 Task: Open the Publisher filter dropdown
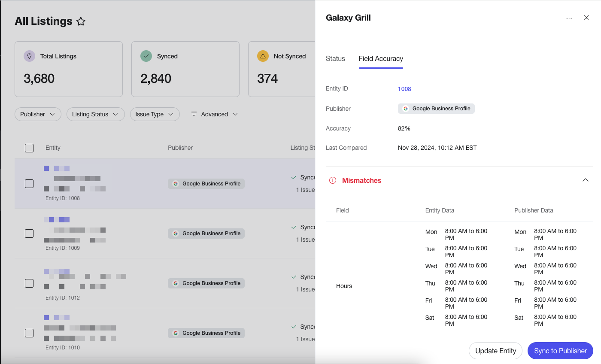[x=38, y=114]
